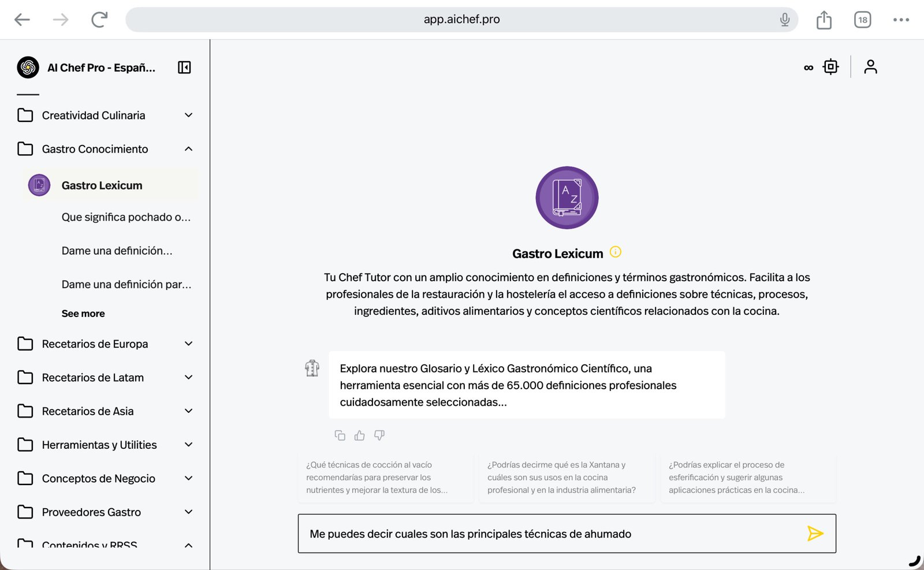
Task: Collapse Gastro Conocimiento chevron
Action: [x=188, y=149]
